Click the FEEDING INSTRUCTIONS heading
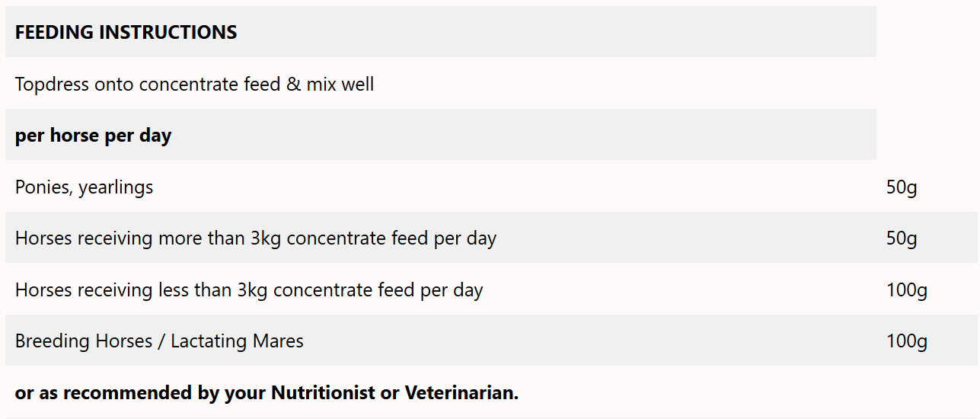Screen dimensions: 980x419 point(126,32)
